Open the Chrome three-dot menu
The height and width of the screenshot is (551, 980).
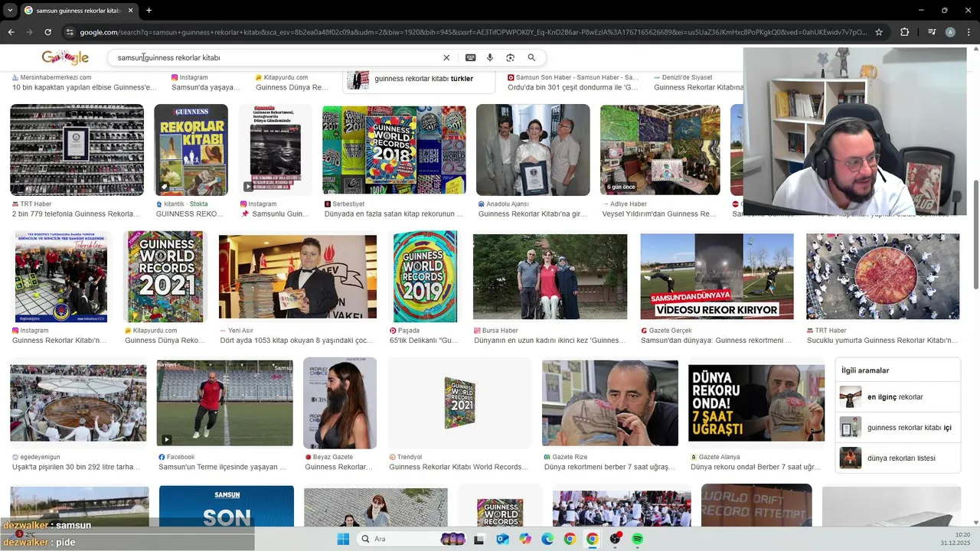(968, 32)
